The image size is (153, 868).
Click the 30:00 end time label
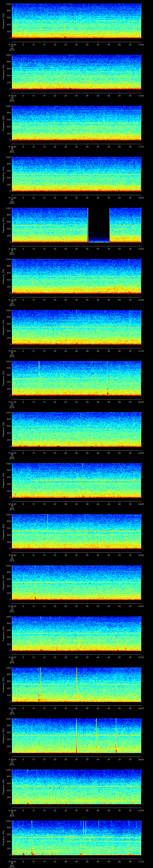(141, 810)
